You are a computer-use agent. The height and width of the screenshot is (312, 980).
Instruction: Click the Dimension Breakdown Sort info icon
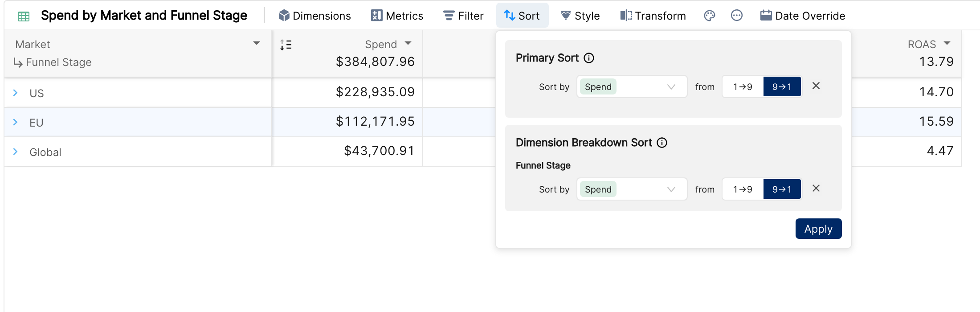662,143
